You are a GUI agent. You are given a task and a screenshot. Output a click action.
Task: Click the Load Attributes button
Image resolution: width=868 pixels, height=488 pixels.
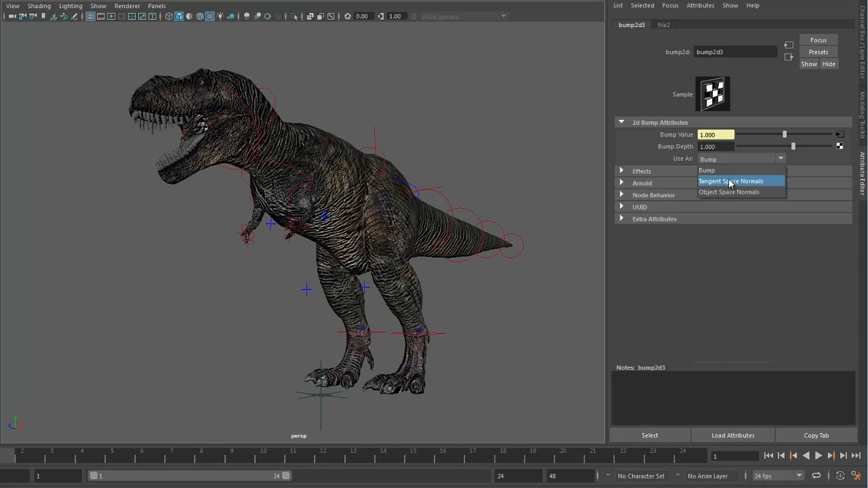click(732, 435)
